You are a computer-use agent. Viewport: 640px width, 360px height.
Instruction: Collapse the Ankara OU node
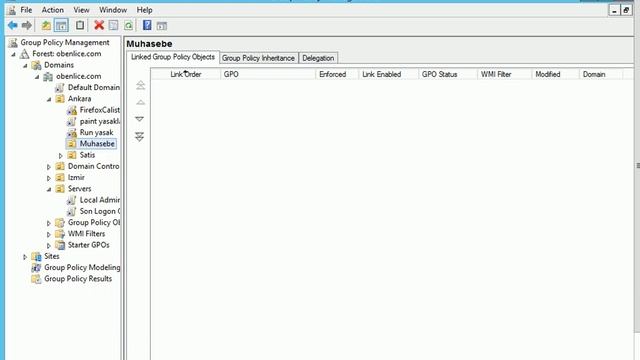(49, 99)
